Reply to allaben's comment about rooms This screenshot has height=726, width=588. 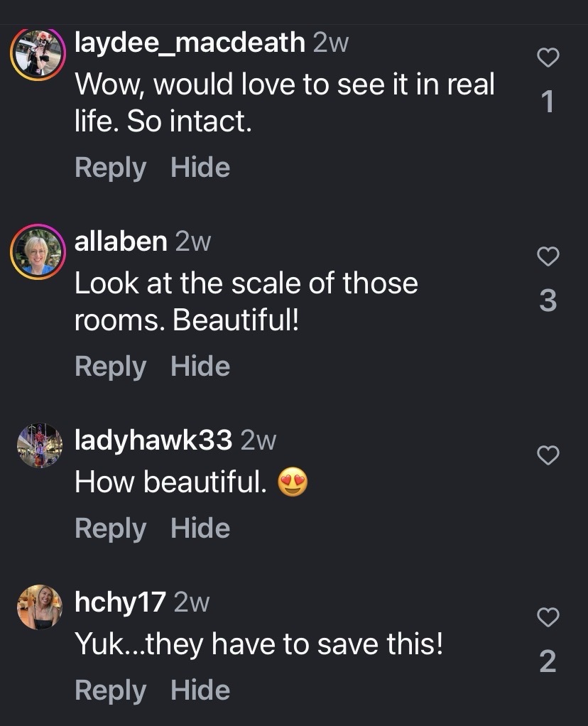110,367
